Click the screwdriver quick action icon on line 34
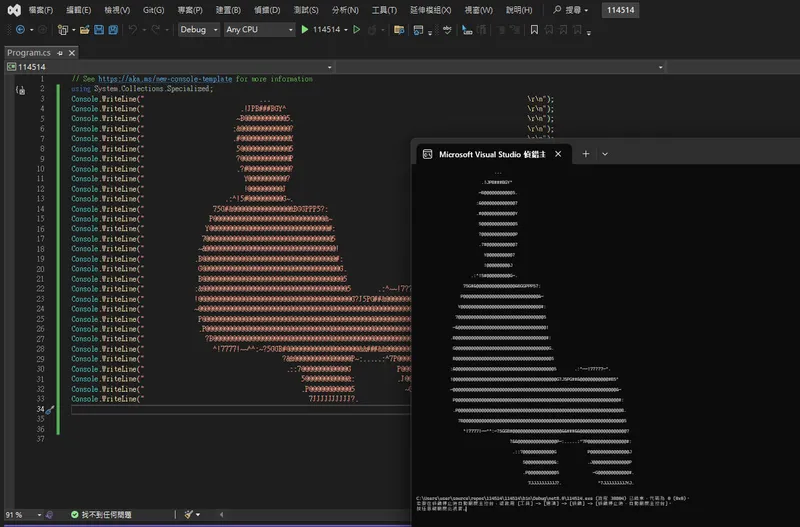Screen dimensions: 800x527 [x=49, y=409]
